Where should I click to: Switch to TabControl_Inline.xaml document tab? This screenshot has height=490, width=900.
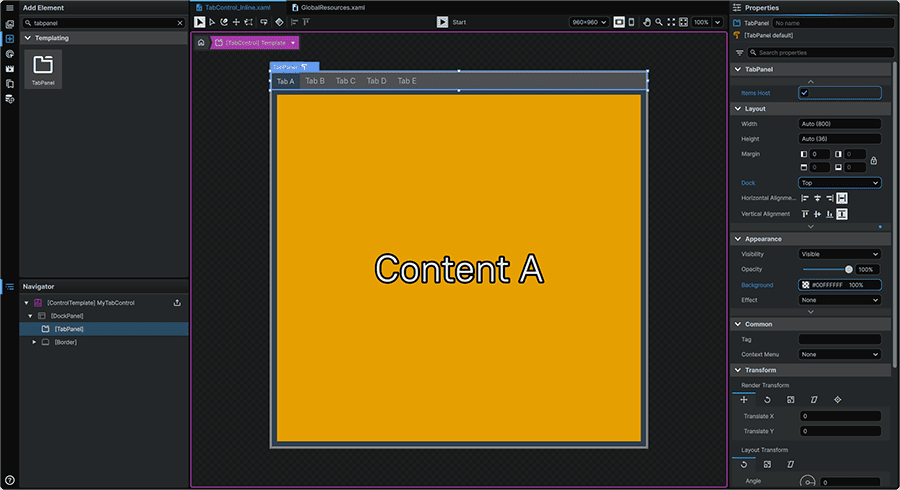click(233, 7)
